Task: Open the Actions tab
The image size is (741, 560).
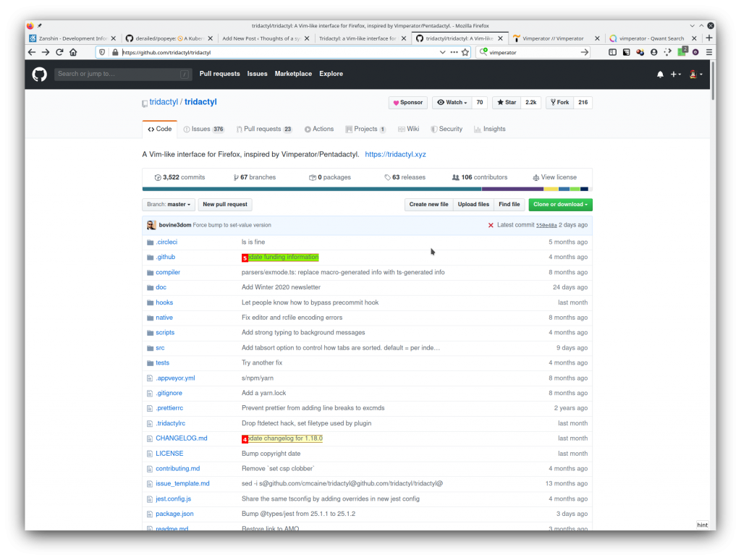Action: [x=319, y=129]
